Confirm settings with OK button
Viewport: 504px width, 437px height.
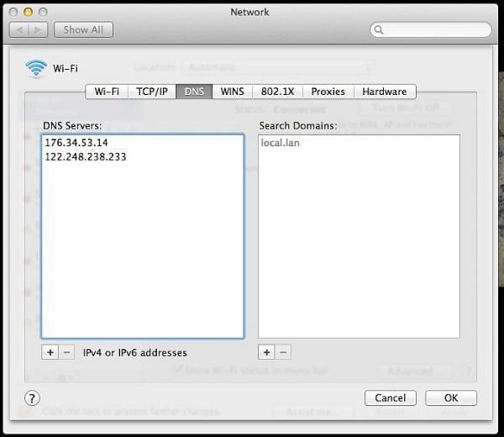click(x=451, y=398)
